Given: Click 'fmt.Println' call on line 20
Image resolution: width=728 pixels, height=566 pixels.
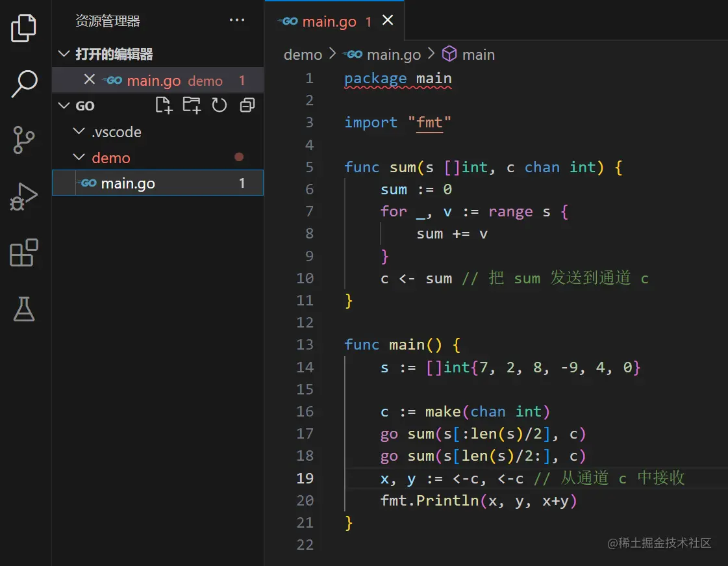Looking at the screenshot, I should pyautogui.click(x=429, y=500).
